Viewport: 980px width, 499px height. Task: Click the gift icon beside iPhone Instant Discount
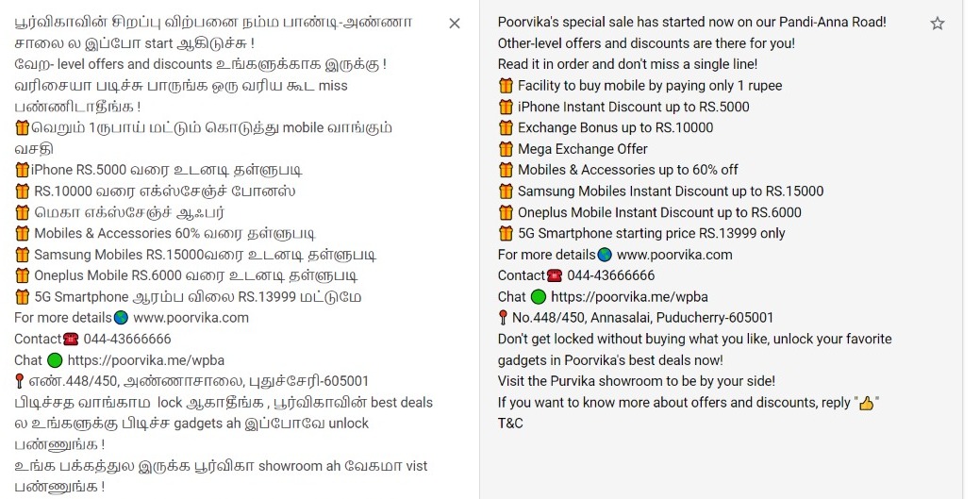click(x=506, y=107)
